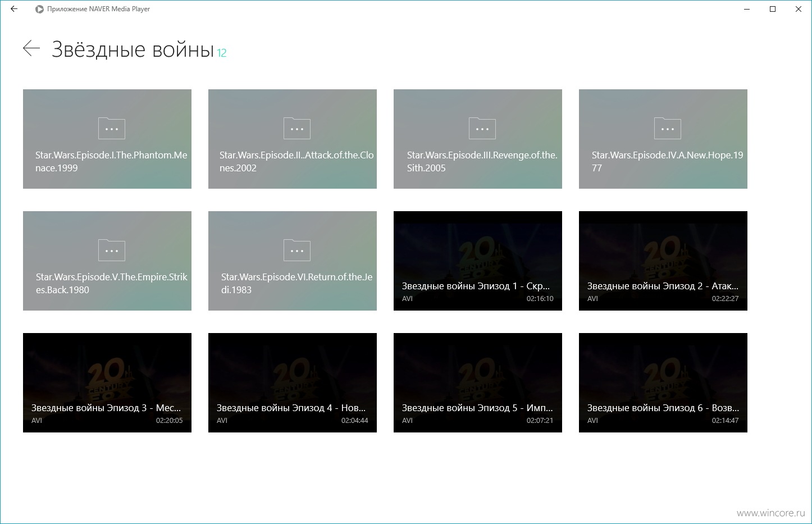Click the item count 12 beside heading
This screenshot has height=524, width=812.
(222, 53)
